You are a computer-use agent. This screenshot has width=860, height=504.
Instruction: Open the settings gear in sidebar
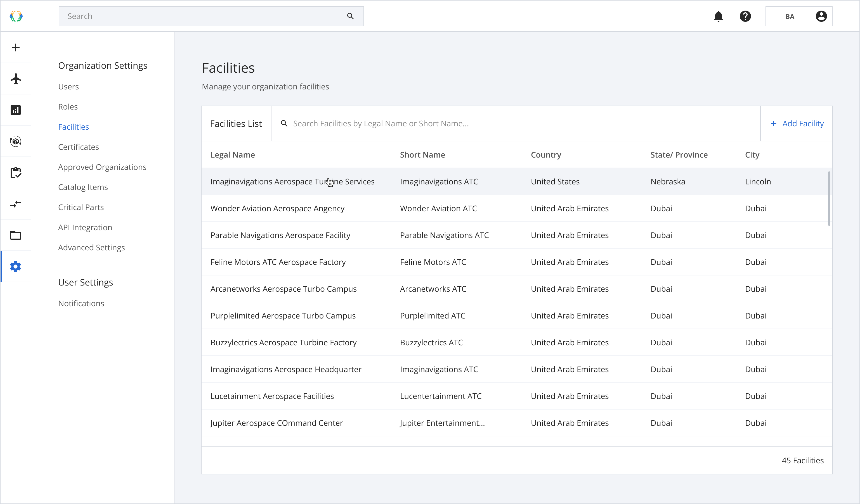pos(16,266)
